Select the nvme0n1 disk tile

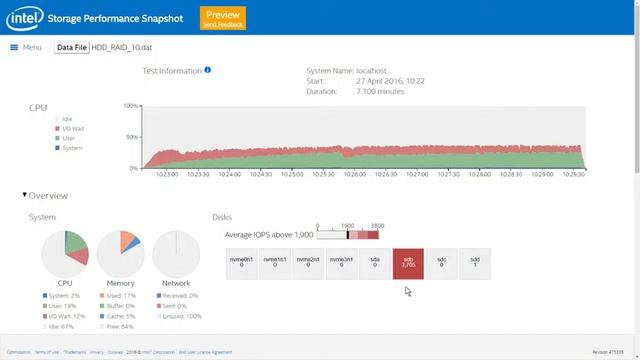pyautogui.click(x=242, y=264)
